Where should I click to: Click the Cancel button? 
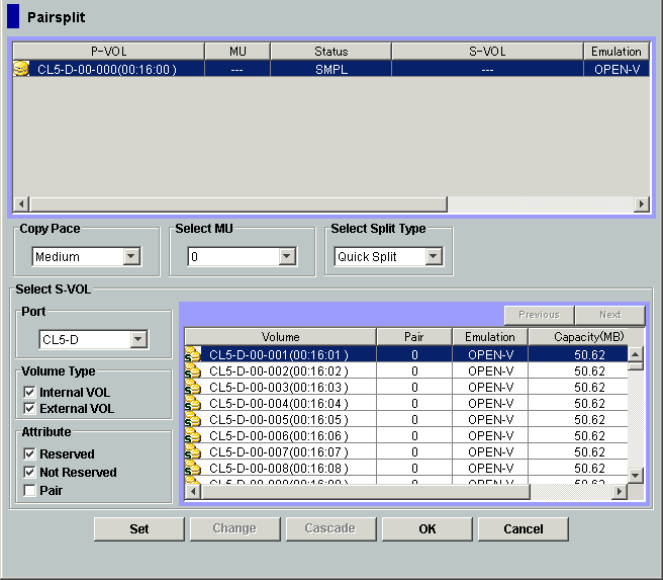523,529
